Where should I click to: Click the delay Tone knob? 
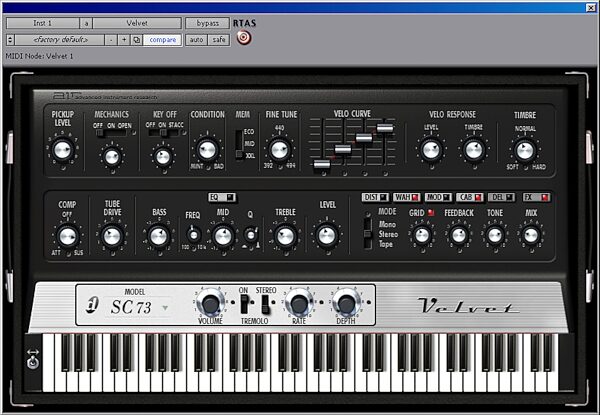point(494,235)
